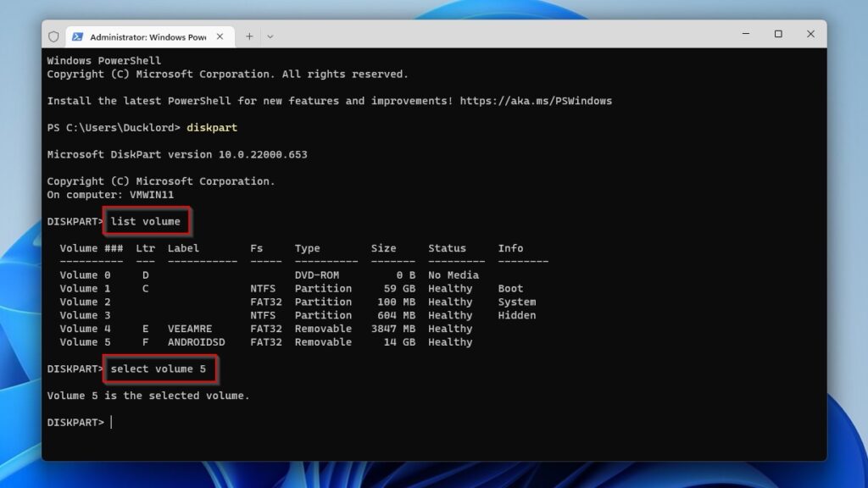Click the VEEAMRE label in volume list
This screenshot has width=868, height=488.
(190, 329)
